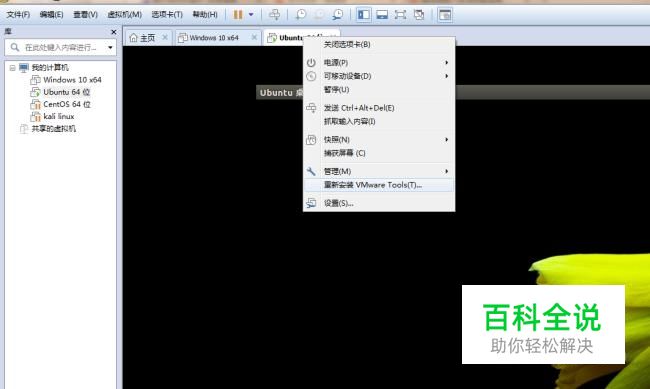This screenshot has width=650, height=389.
Task: Open the 文件(F) menu
Action: pos(18,15)
